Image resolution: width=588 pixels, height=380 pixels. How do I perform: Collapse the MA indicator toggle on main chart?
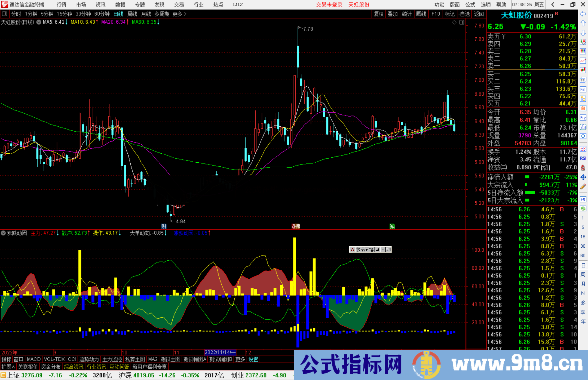pos(38,22)
